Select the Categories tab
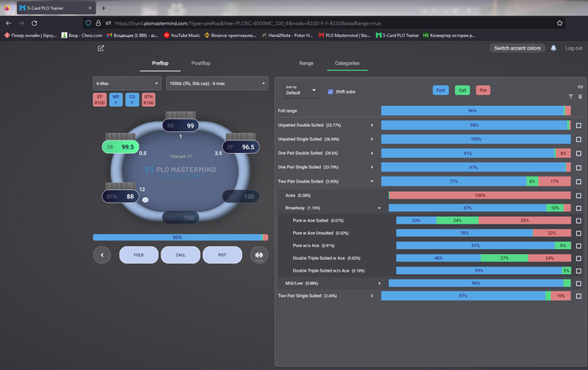588x370 pixels. pyautogui.click(x=347, y=63)
